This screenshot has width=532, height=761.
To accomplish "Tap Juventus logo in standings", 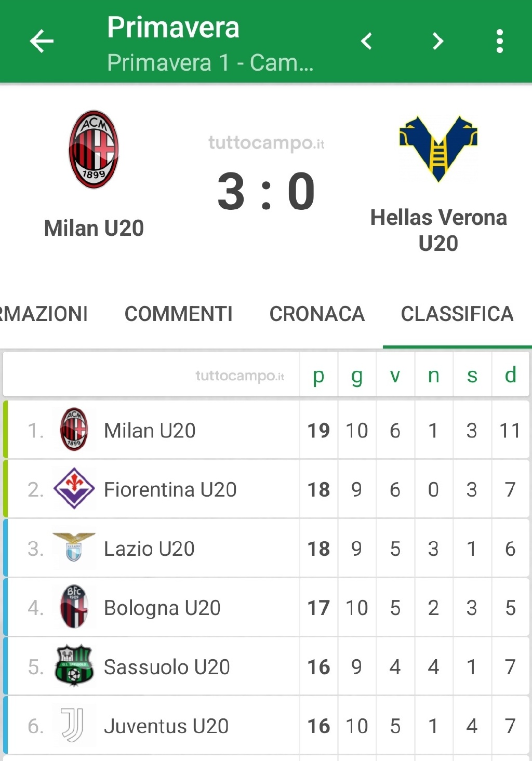I will point(73,725).
